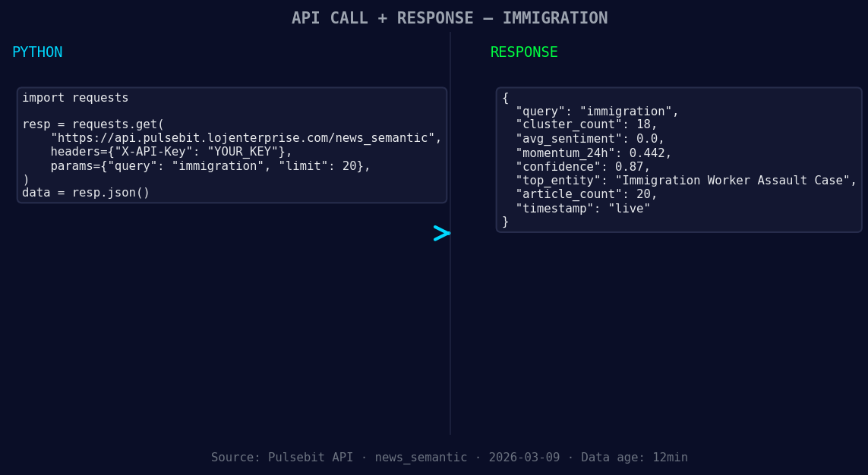
Task: Select the PYTHON panel label
Action: click(37, 52)
